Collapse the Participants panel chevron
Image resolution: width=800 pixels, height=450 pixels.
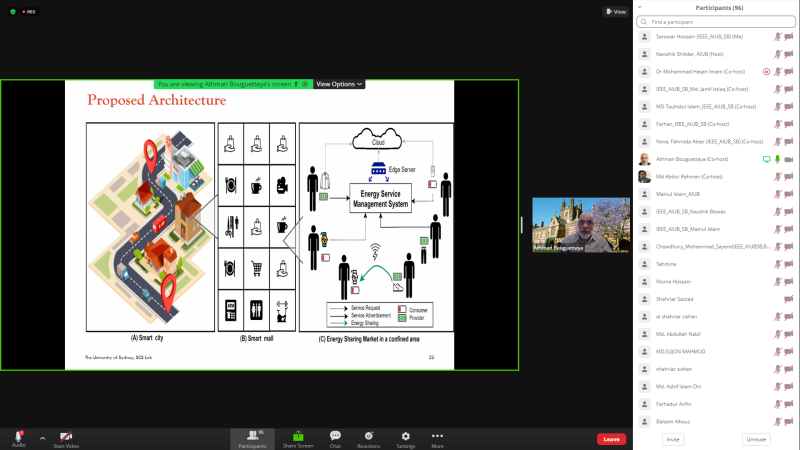pos(640,7)
